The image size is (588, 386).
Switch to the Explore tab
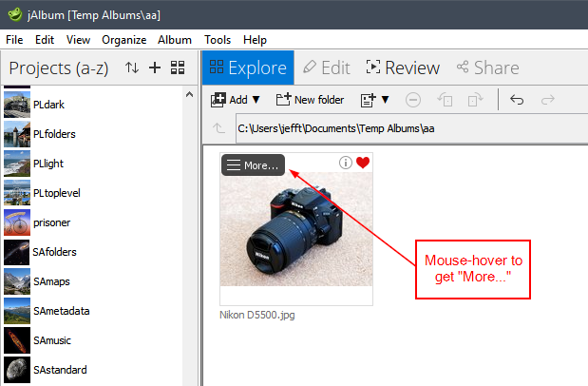pos(248,68)
